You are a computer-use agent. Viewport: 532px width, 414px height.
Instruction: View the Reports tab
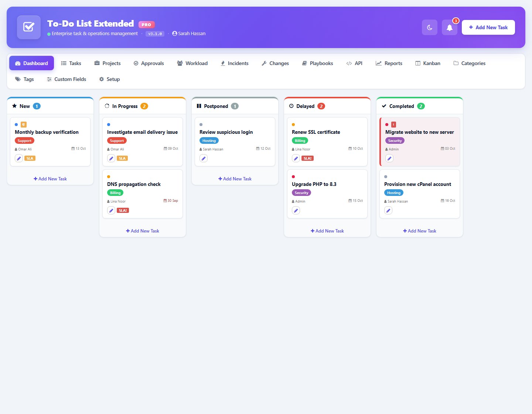[389, 63]
